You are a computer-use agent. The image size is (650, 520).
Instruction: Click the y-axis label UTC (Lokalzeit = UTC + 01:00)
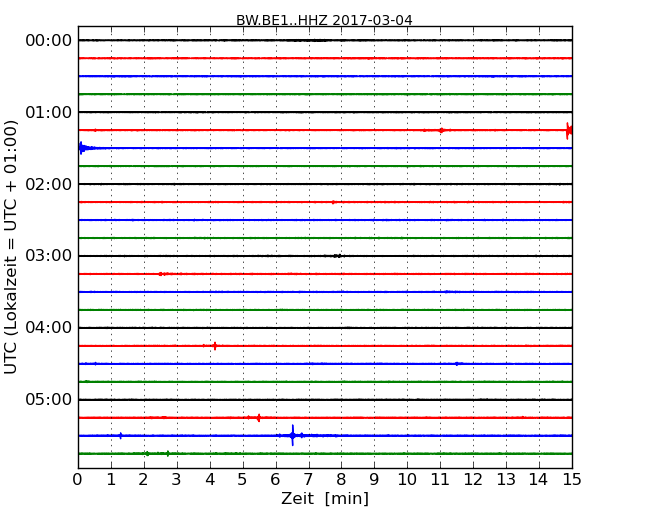tap(11, 247)
